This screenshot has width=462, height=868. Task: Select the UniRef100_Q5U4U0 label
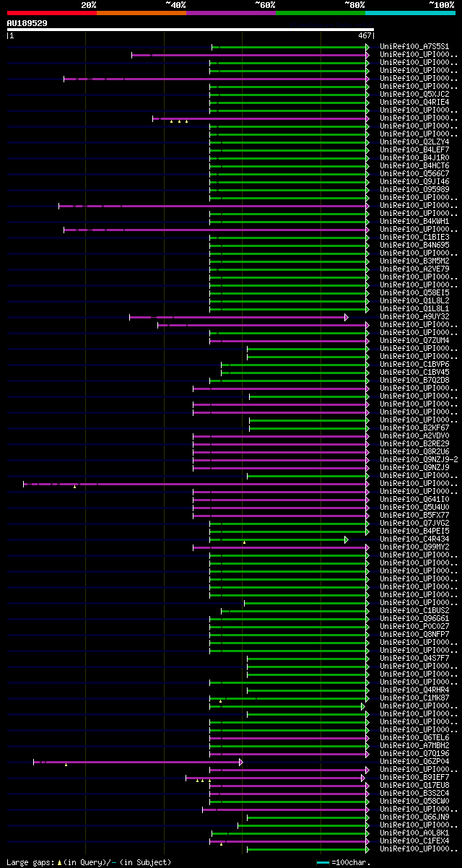pyautogui.click(x=414, y=507)
